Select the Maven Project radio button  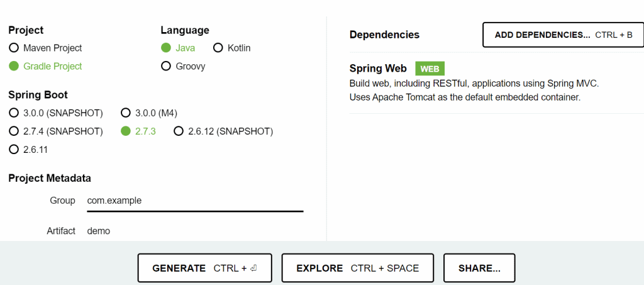(x=14, y=48)
